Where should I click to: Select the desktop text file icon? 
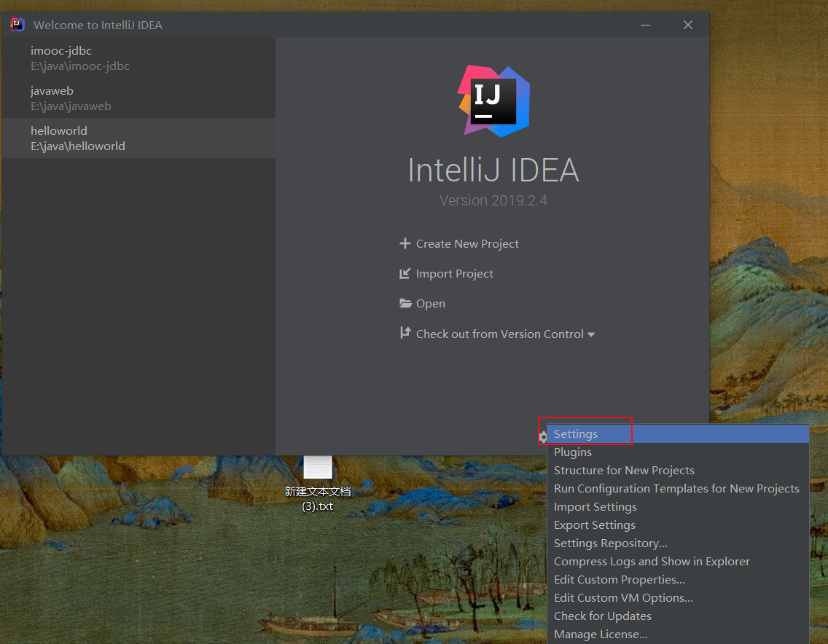[318, 467]
